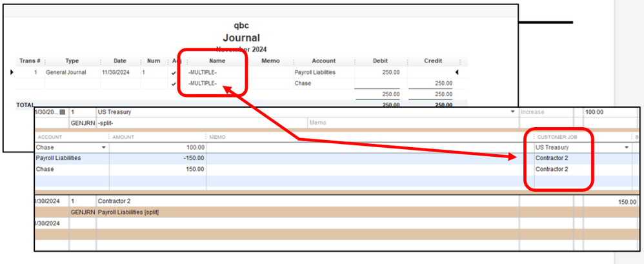The height and width of the screenshot is (264, 644).
Task: Open the US Treasury payee dropdown arrow in the register
Action: [512, 112]
